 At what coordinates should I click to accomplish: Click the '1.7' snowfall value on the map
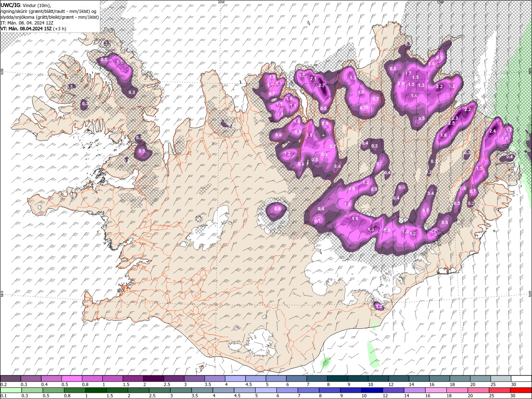(x=408, y=74)
